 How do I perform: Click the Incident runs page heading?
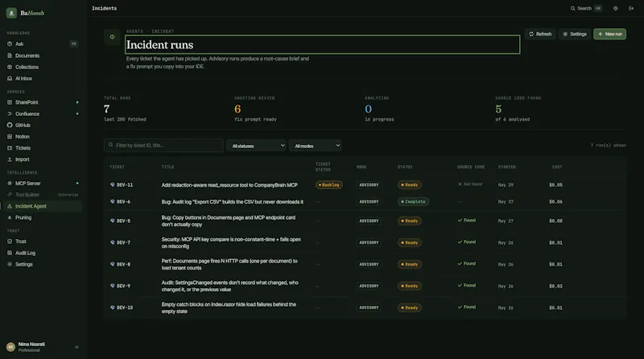coord(159,45)
